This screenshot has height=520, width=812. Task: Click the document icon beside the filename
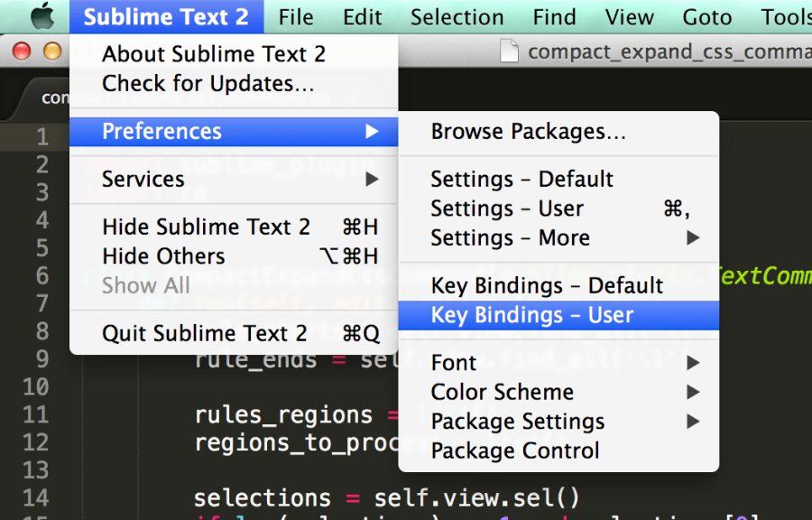pyautogui.click(x=510, y=51)
